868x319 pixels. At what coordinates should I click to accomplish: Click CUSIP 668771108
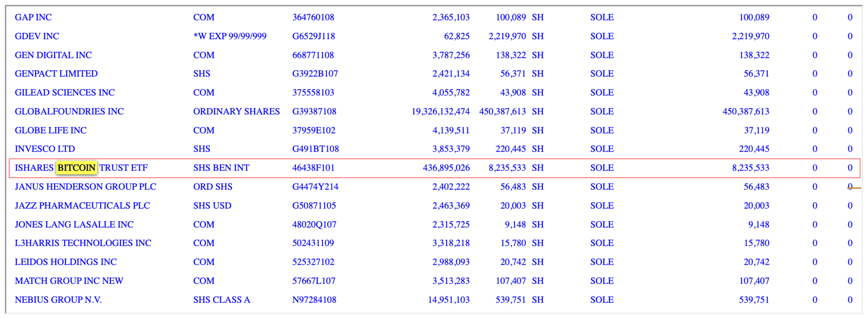[313, 55]
